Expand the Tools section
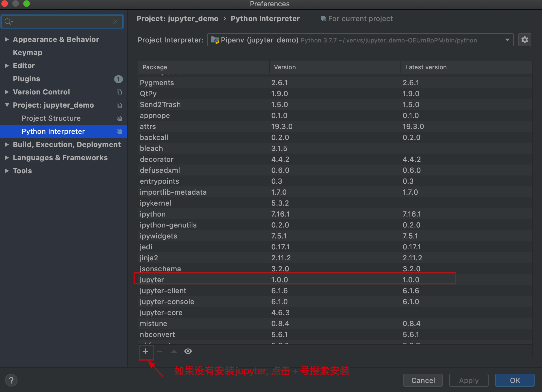Viewport: 542px width, 392px height. [7, 171]
